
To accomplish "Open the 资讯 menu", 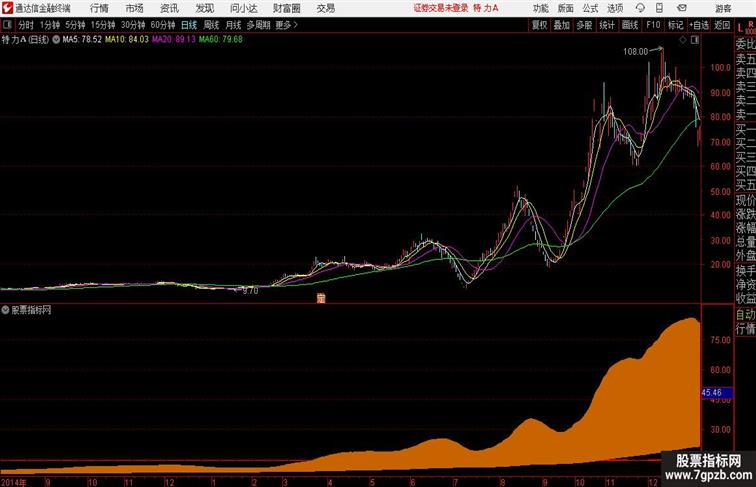I will [169, 8].
